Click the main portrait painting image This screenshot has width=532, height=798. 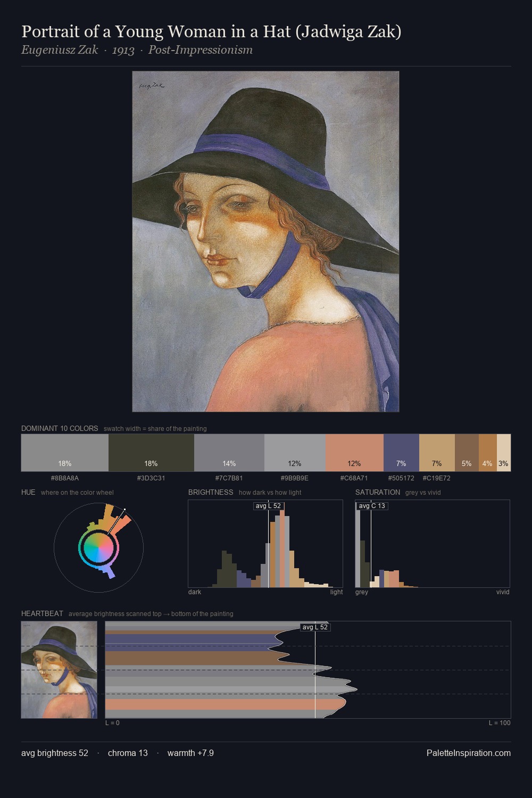(x=265, y=242)
